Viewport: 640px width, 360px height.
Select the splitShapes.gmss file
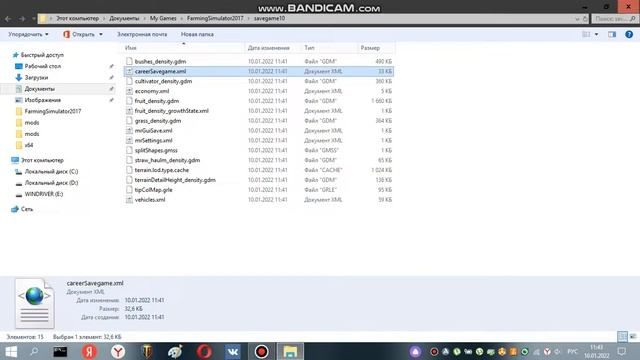156,150
